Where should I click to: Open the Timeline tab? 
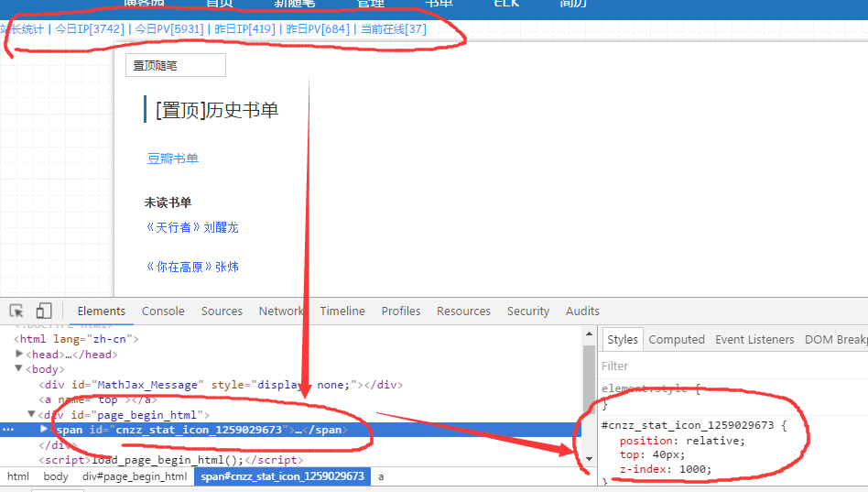click(x=342, y=311)
